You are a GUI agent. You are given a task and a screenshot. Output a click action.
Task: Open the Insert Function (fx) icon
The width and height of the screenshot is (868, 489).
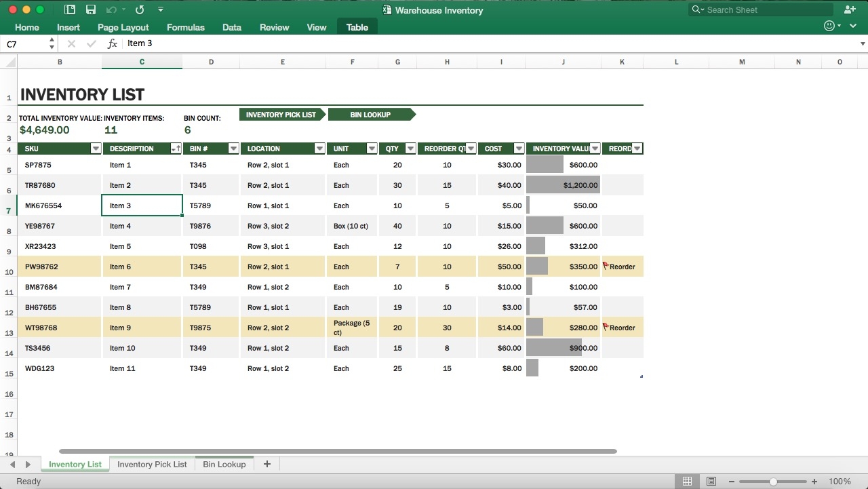(112, 43)
